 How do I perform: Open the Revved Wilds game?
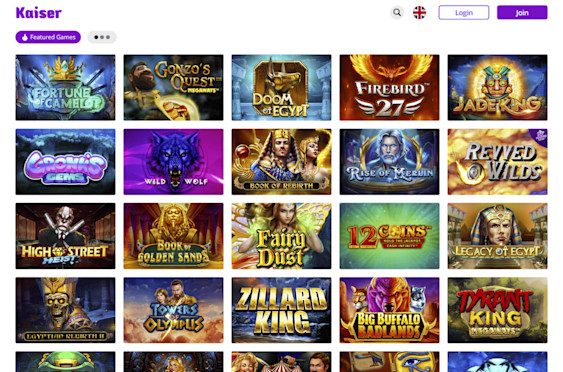coord(498,162)
